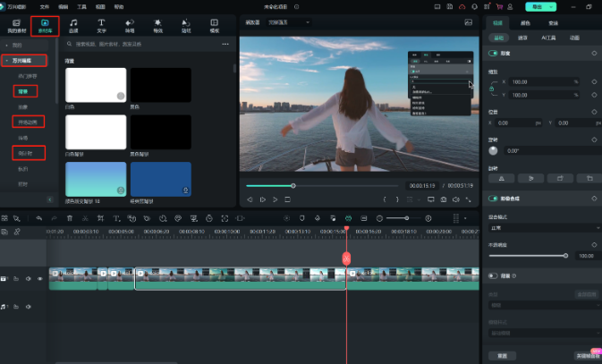
Task: Open the 文件 (File) menu
Action: pyautogui.click(x=44, y=5)
